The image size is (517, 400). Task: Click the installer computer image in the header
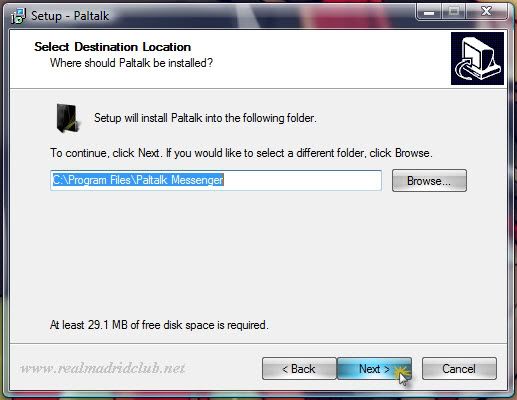(477, 58)
